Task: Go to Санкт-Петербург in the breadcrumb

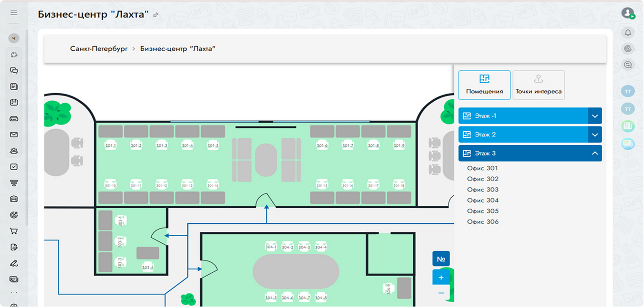Action: (99, 49)
